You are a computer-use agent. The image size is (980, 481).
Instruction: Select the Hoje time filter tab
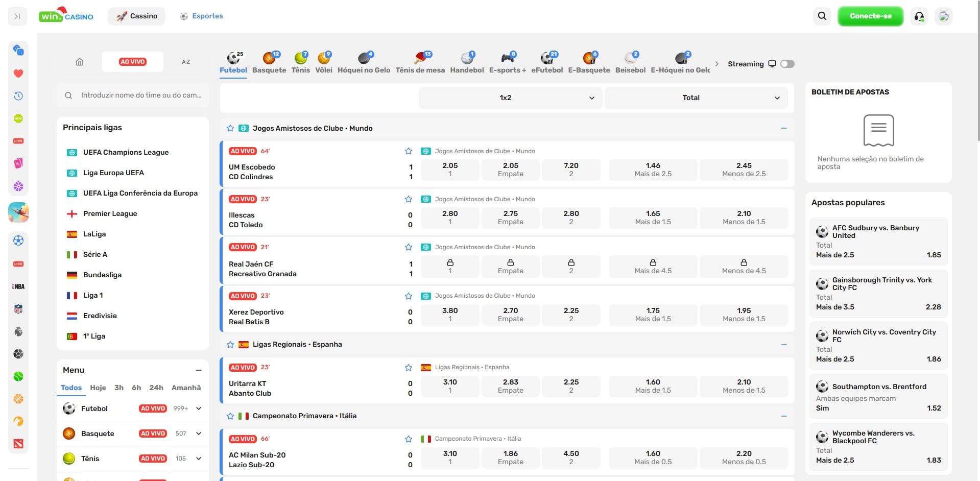[x=98, y=388]
